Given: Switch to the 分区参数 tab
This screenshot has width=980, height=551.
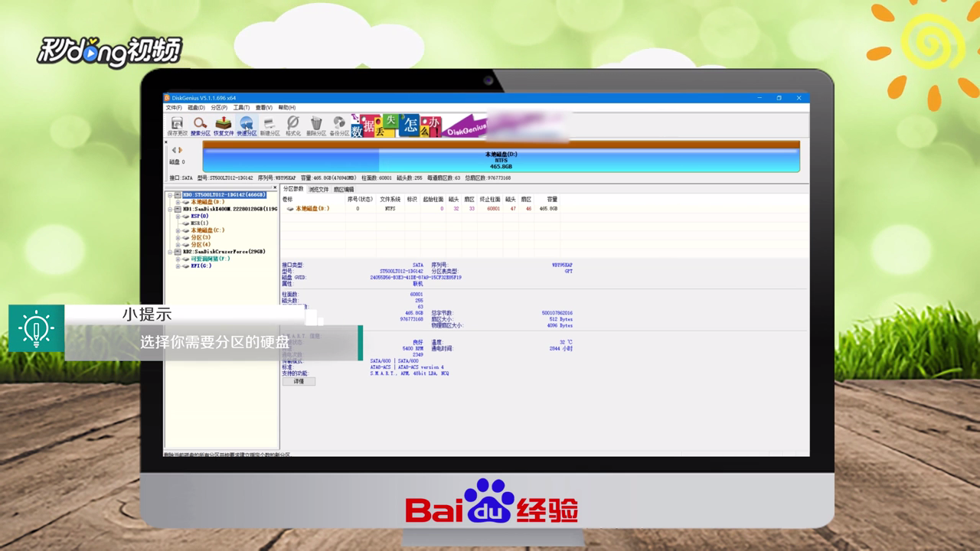Looking at the screenshot, I should tap(293, 189).
